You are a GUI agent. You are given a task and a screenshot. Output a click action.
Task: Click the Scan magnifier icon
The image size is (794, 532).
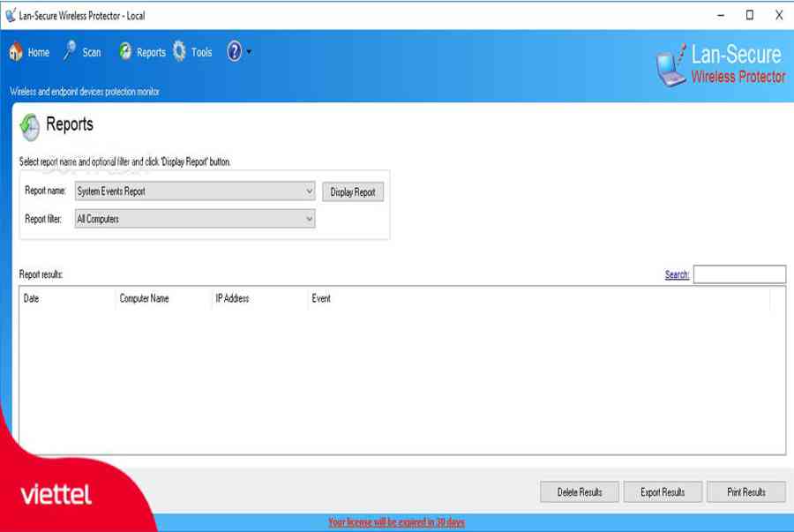click(70, 52)
